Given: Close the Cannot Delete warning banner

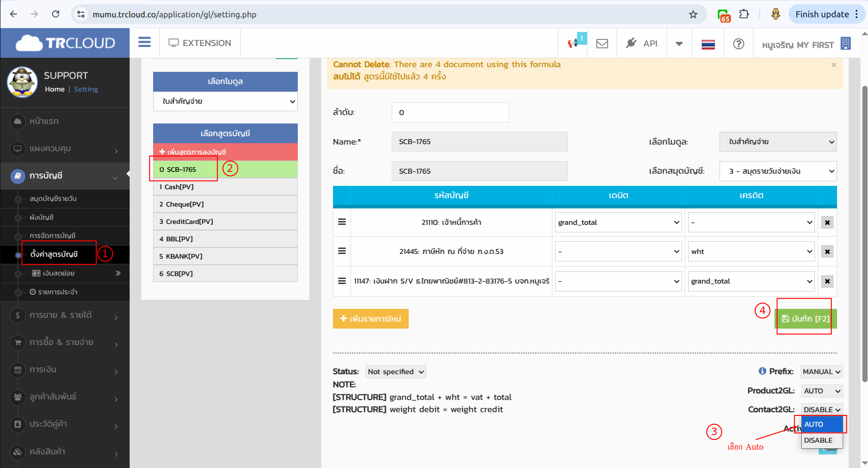Looking at the screenshot, I should 834,65.
